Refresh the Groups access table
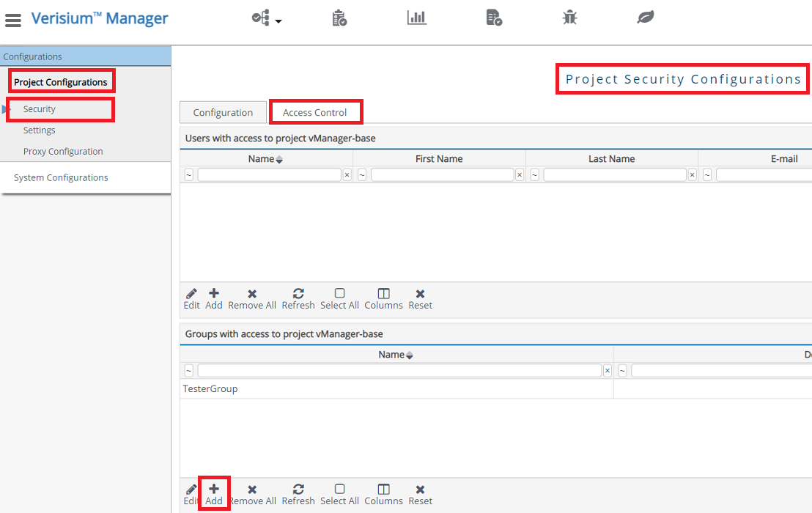This screenshot has height=513, width=812. [298, 494]
